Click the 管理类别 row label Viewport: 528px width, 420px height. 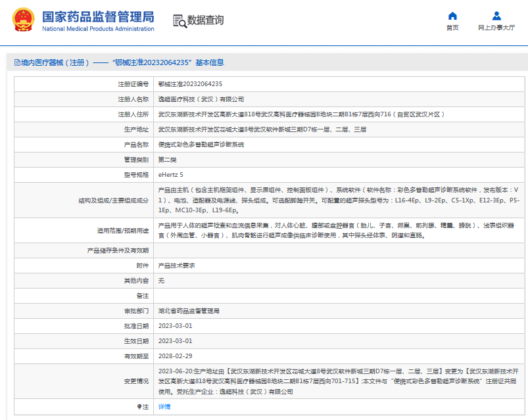click(136, 160)
